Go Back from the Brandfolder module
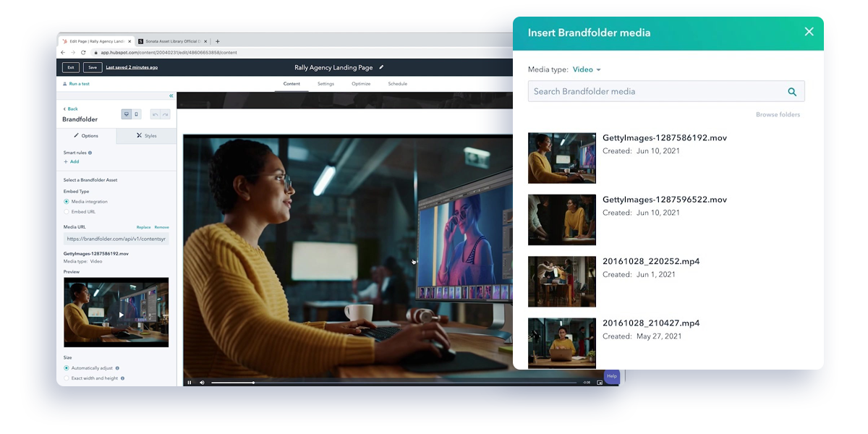The height and width of the screenshot is (434, 868). coord(71,109)
